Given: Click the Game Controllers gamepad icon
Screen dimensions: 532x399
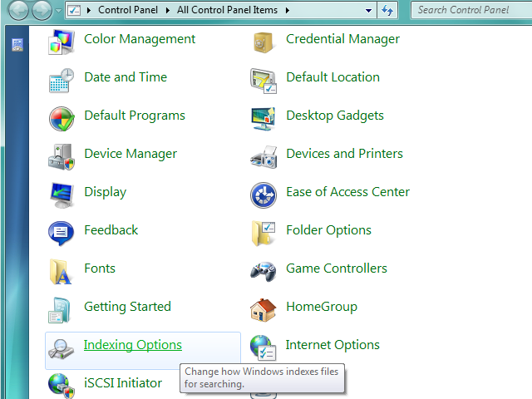Looking at the screenshot, I should [x=264, y=272].
